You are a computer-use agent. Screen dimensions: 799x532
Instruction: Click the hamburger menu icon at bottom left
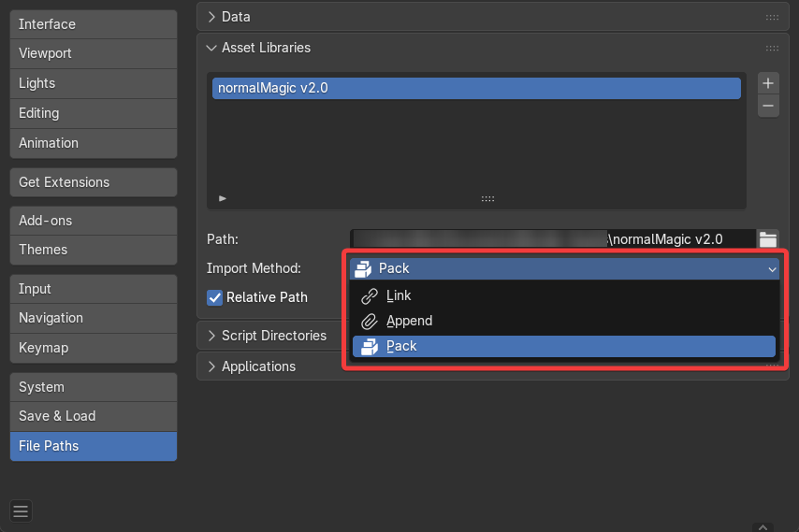tap(21, 510)
